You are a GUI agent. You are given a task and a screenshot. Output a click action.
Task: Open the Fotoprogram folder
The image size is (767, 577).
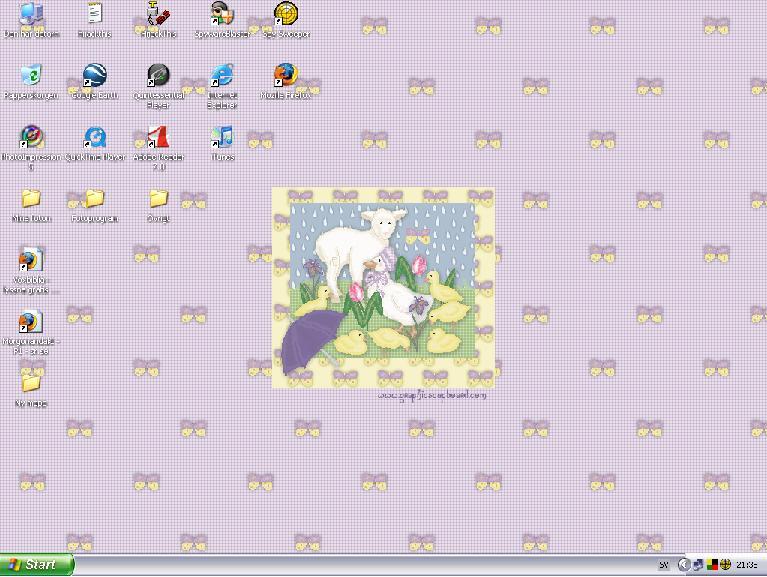click(95, 199)
